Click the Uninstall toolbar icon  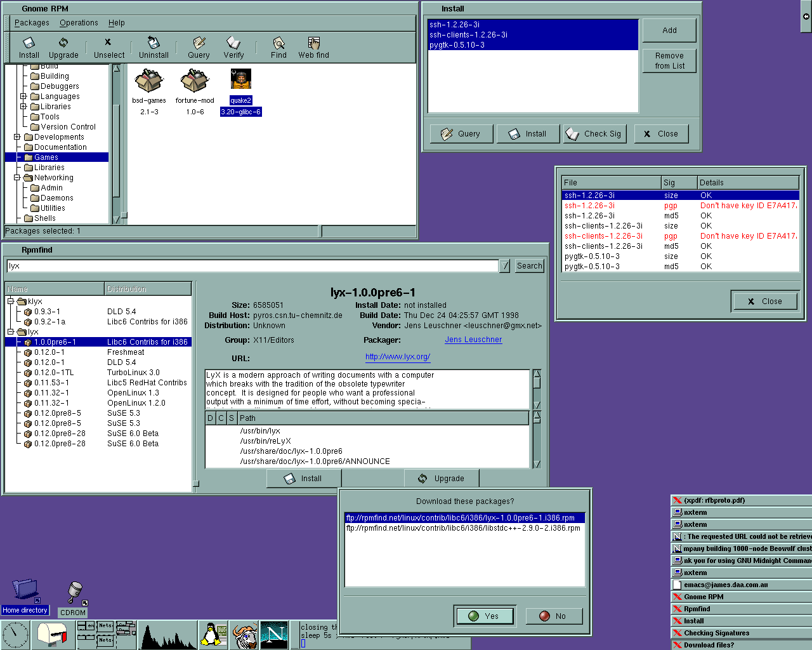coord(154,48)
